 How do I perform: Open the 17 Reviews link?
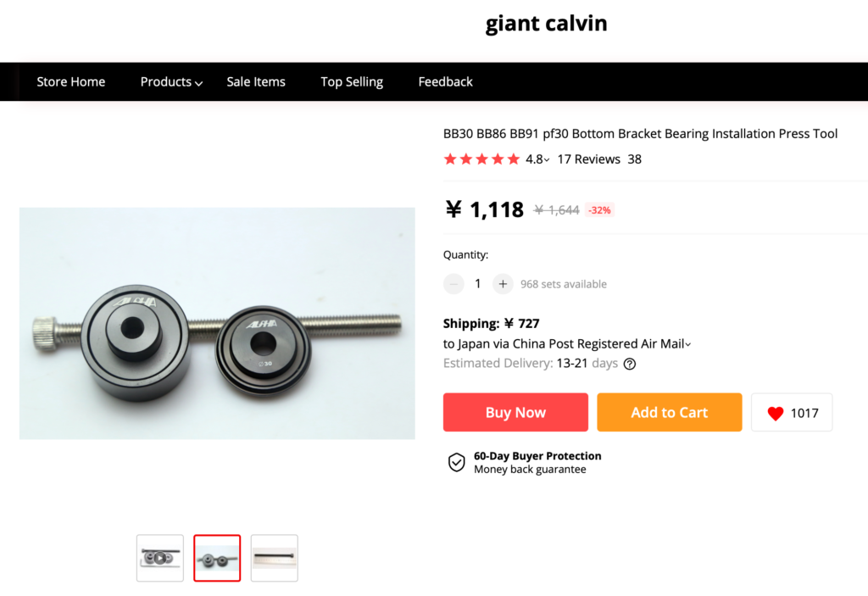click(x=588, y=159)
